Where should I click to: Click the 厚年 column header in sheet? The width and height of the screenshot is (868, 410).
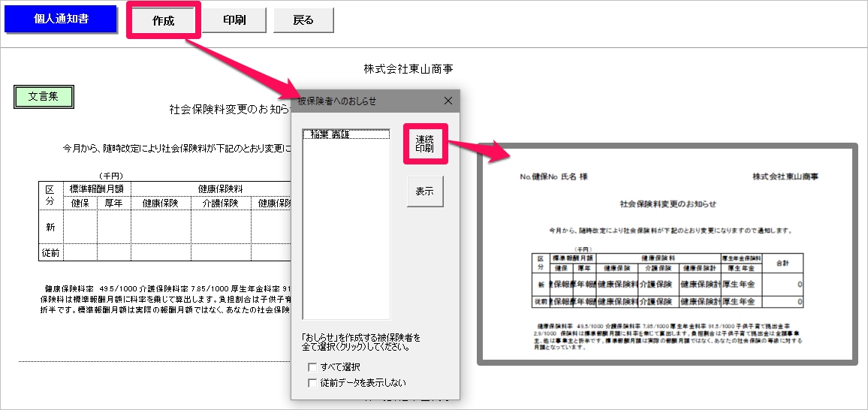click(114, 203)
